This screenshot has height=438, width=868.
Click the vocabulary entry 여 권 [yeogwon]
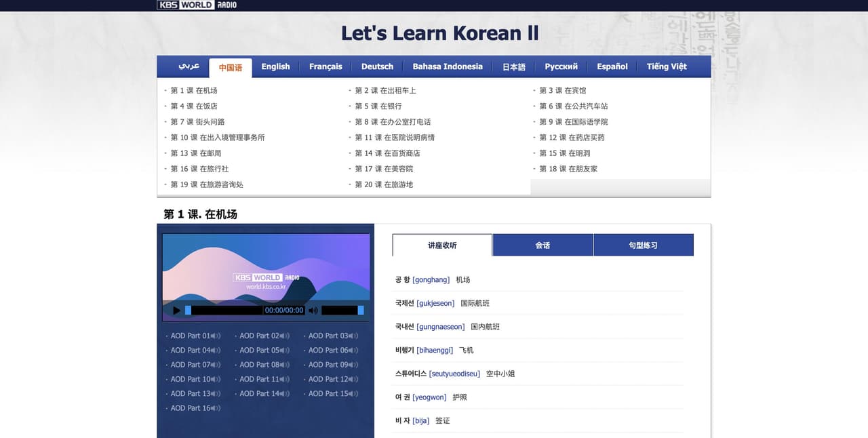click(431, 397)
